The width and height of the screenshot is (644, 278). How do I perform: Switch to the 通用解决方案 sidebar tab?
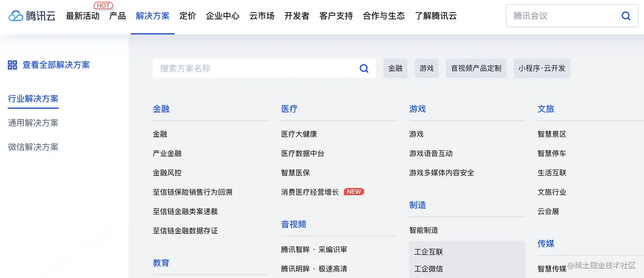(33, 123)
